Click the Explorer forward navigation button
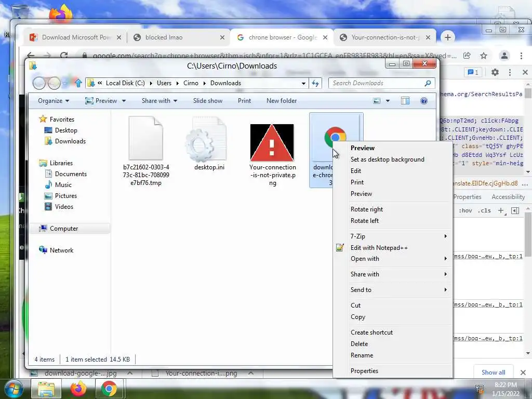 pos(54,83)
